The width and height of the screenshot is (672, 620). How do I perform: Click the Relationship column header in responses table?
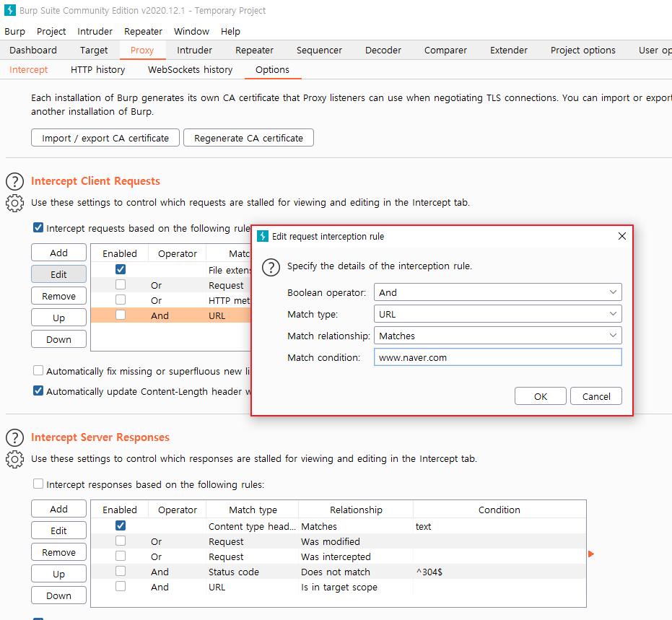(356, 510)
